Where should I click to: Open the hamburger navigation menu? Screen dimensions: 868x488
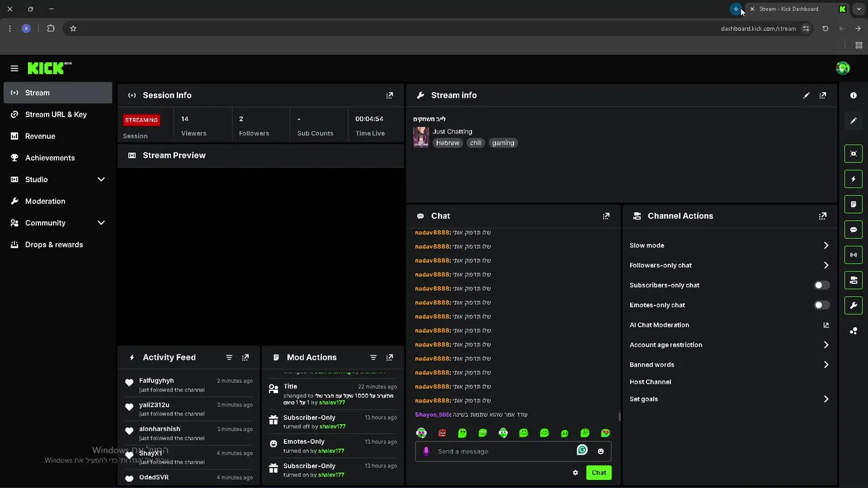click(x=14, y=68)
